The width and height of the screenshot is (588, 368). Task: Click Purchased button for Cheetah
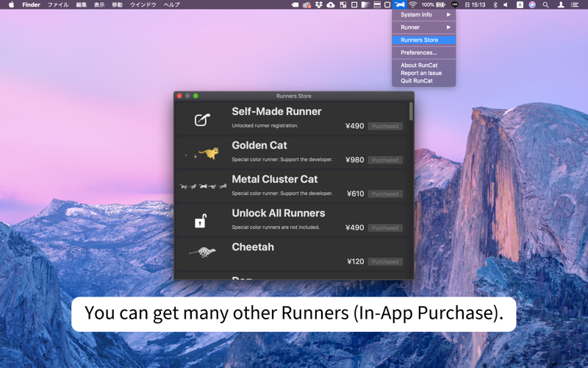pos(385,261)
